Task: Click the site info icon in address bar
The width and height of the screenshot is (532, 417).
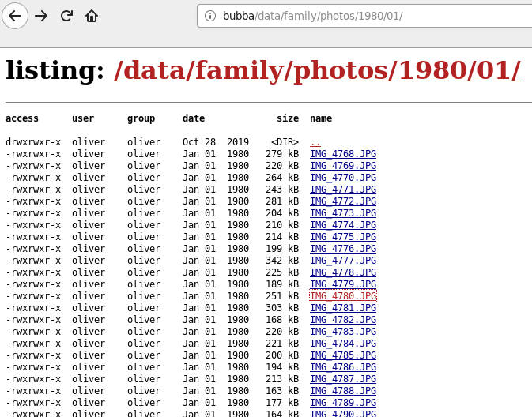Action: pyautogui.click(x=210, y=16)
